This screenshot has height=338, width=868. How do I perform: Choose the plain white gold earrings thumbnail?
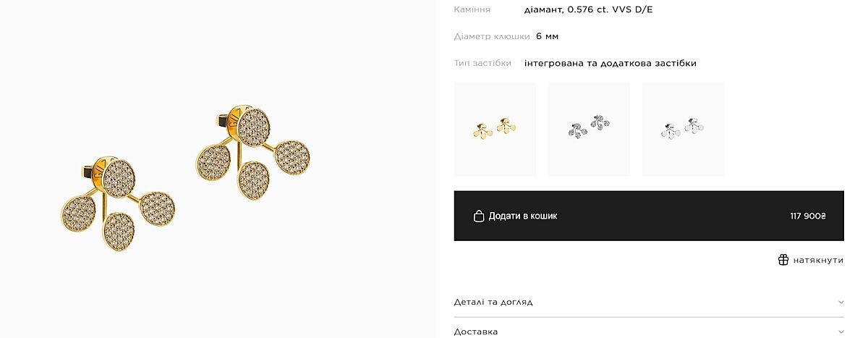click(683, 129)
